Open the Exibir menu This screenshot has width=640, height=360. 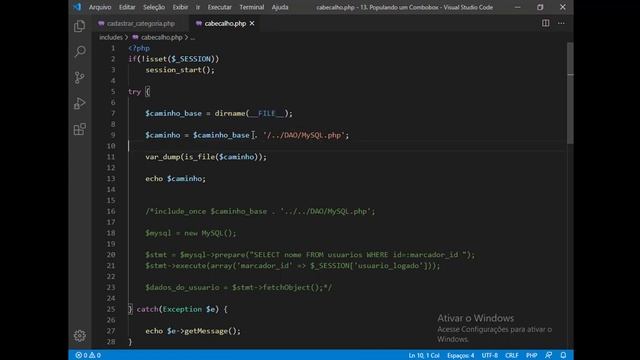[180, 7]
